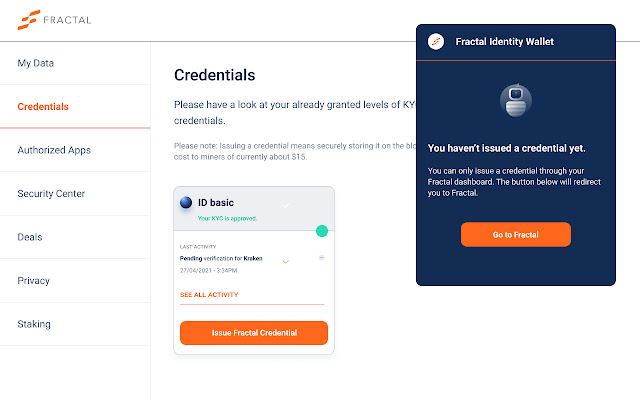This screenshot has height=400, width=640.
Task: Click the robot avatar in the wallet popup
Action: [x=516, y=98]
